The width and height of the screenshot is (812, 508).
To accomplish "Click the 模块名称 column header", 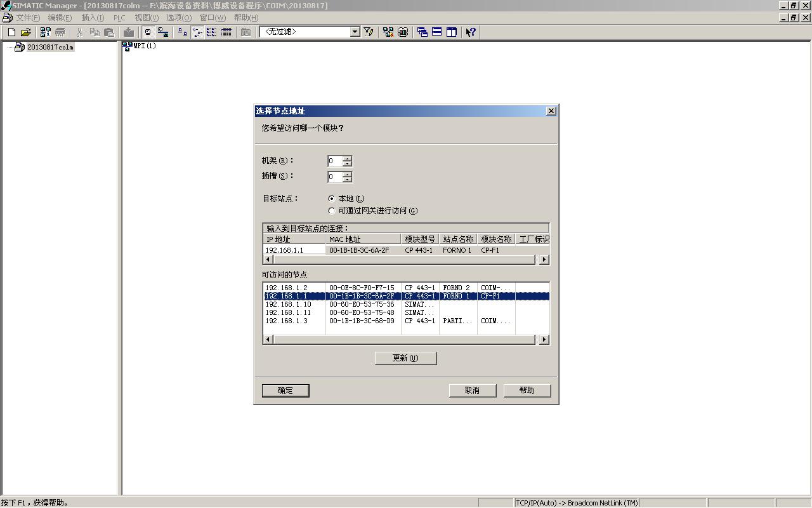I will click(x=496, y=239).
